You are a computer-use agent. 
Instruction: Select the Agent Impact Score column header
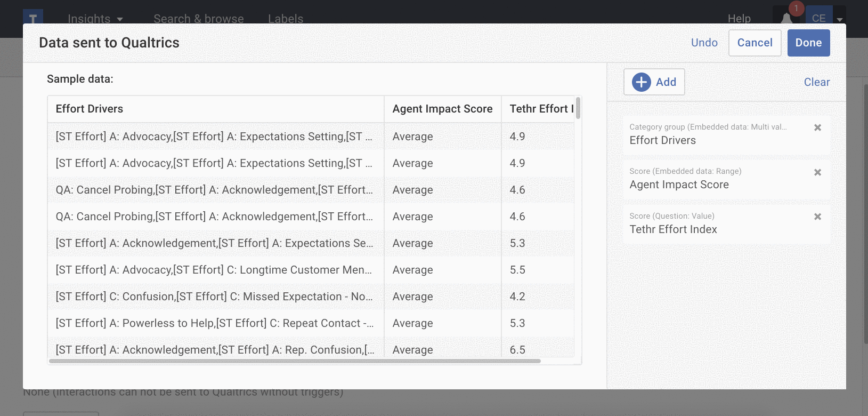coord(442,109)
